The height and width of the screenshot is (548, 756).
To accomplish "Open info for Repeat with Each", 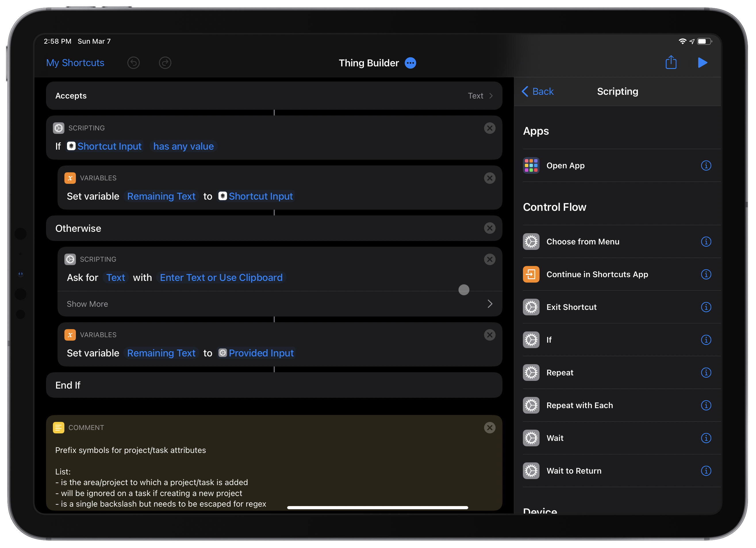I will point(706,406).
